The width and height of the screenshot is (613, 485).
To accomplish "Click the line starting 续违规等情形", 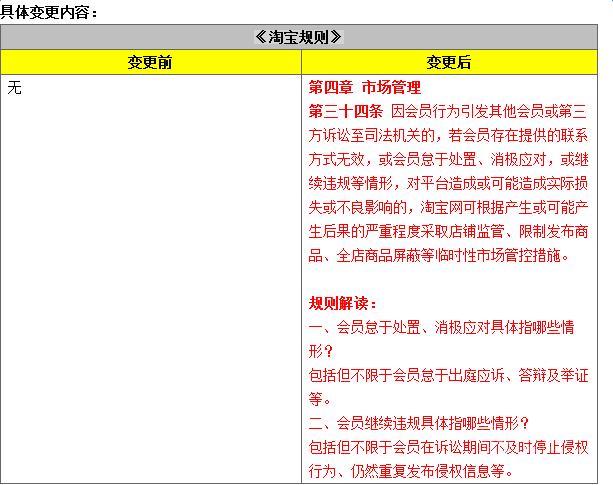I will tap(448, 183).
